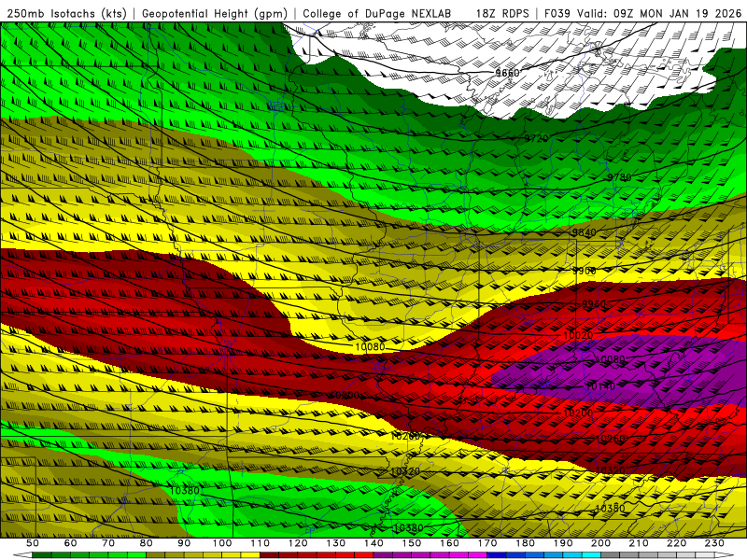The width and height of the screenshot is (747, 560).
Task: Click the dark blue color bar swatch below 170
Action: click(497, 555)
